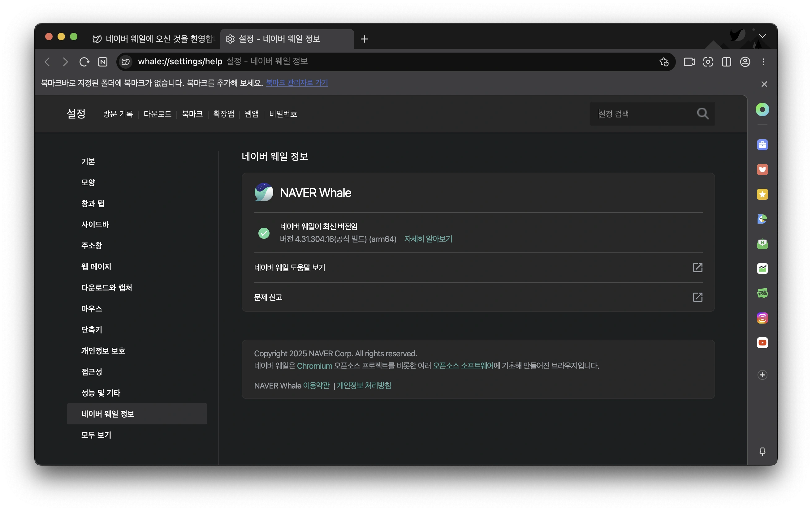Open 북마크 관리자로 가기 link
Image resolution: width=812 pixels, height=511 pixels.
coord(297,83)
